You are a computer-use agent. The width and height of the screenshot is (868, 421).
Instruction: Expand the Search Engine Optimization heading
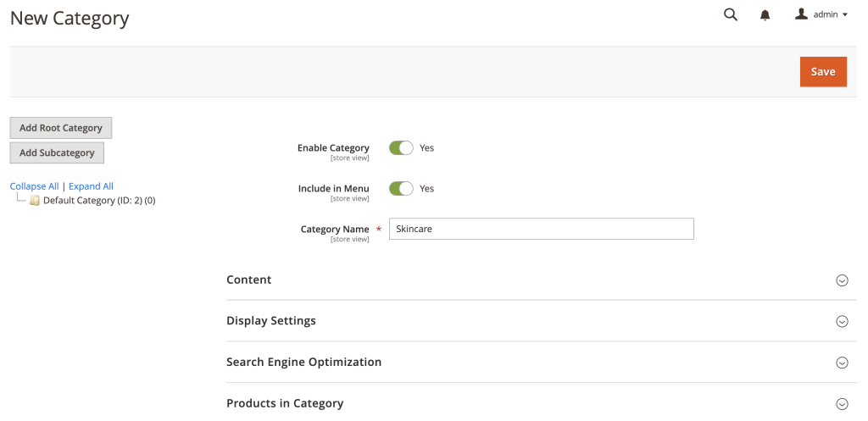tap(303, 362)
